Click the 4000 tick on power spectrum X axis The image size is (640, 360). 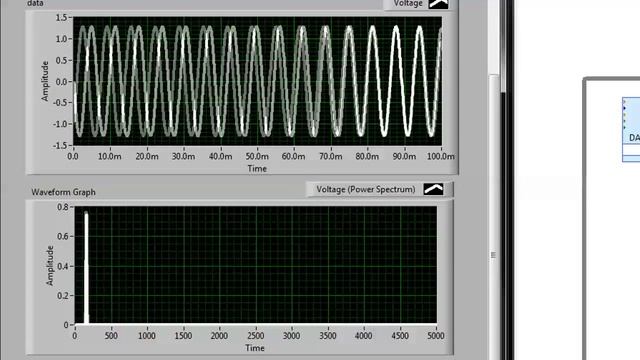point(364,336)
